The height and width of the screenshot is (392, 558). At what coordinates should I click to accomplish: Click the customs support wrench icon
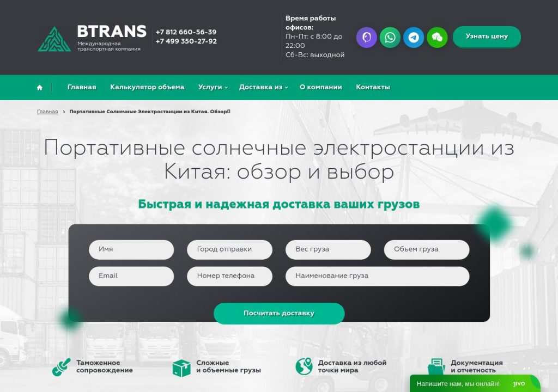tap(61, 367)
